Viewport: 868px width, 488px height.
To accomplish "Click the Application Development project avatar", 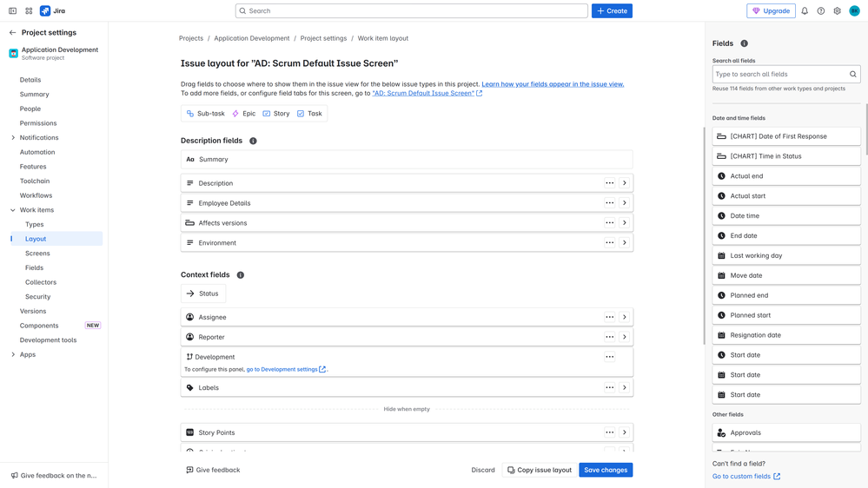I will click(13, 53).
